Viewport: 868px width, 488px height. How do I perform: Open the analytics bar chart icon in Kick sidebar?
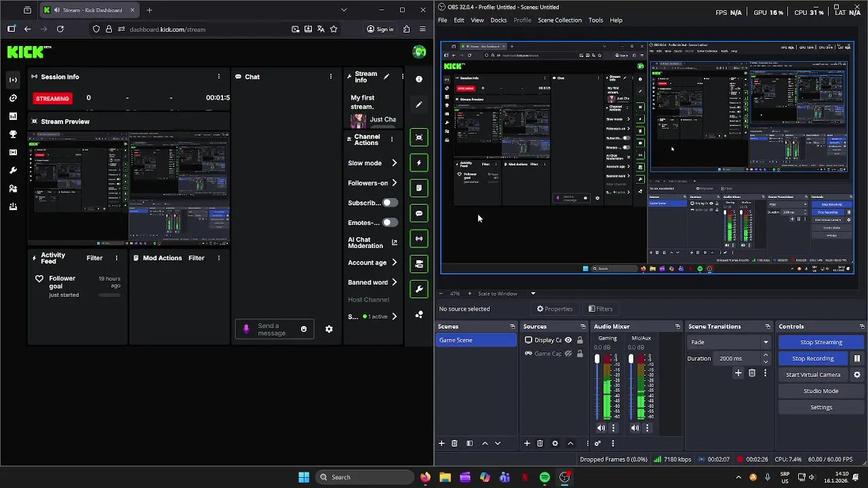(x=13, y=117)
